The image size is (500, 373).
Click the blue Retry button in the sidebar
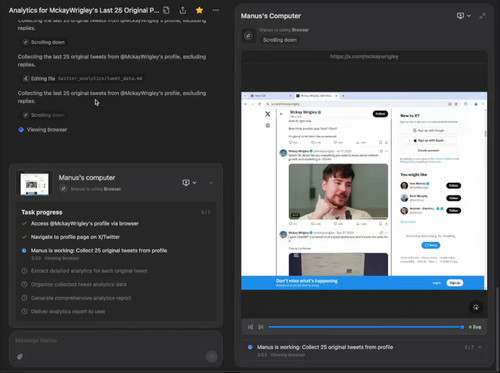coord(431,245)
